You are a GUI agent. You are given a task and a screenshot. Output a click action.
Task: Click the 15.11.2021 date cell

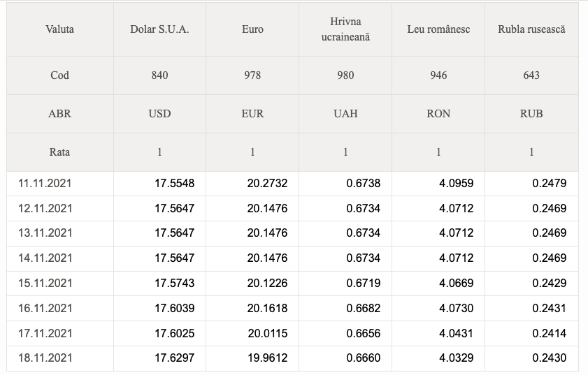(x=60, y=284)
